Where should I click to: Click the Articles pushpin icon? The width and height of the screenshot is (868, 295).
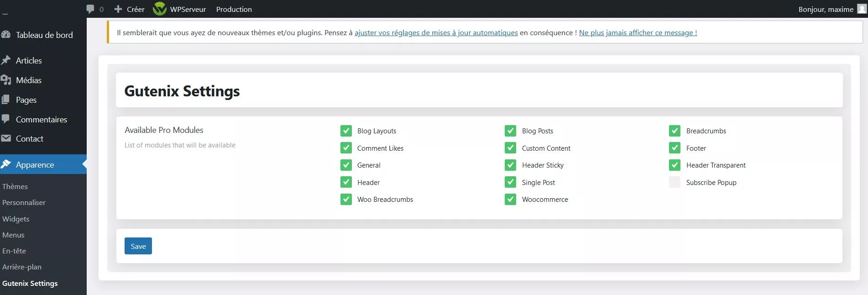[x=5, y=60]
